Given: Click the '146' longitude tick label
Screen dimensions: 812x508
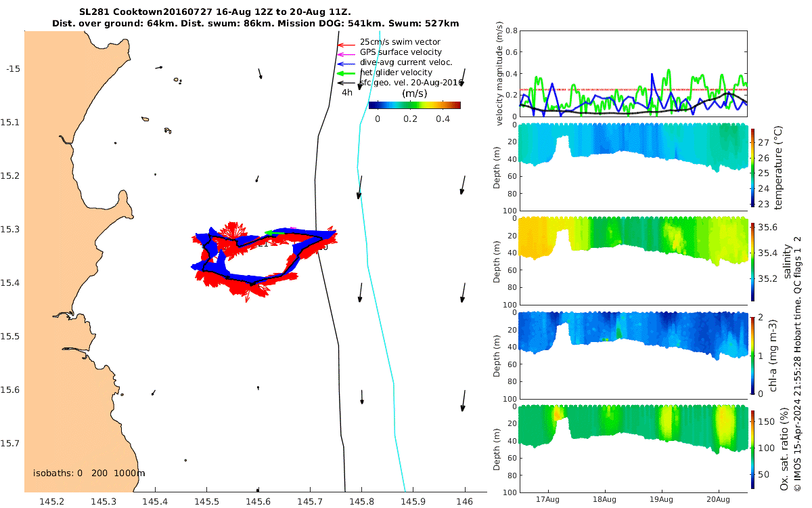Looking at the screenshot, I should pos(464,501).
